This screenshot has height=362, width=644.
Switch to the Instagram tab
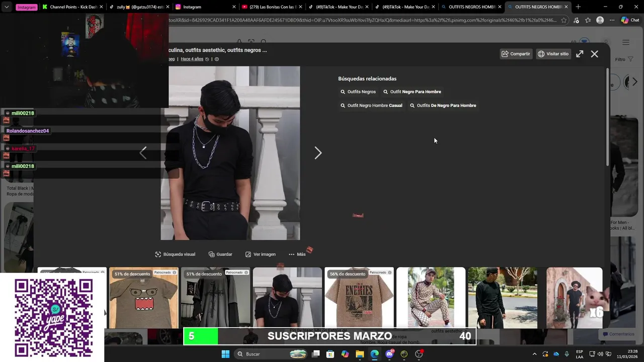[x=205, y=7]
